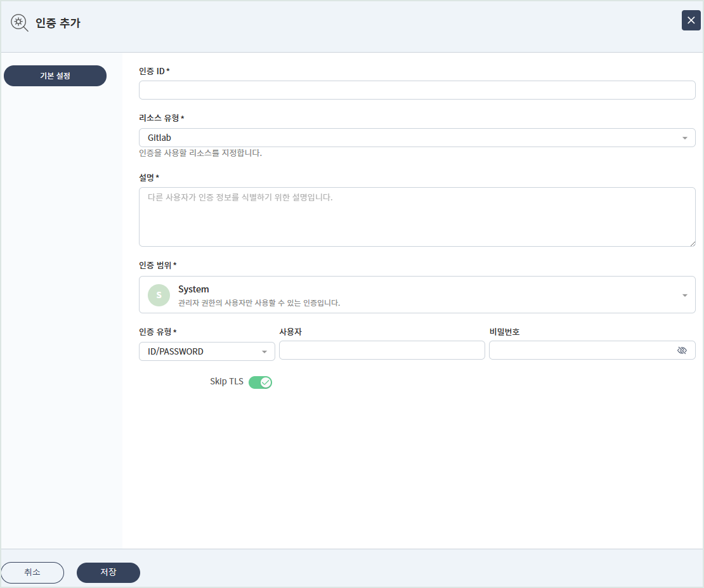
Task: Click the 설명 description textarea
Action: tap(417, 217)
